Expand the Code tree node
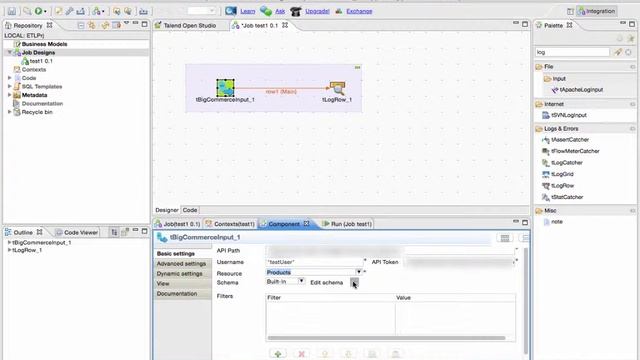This screenshot has height=360, width=640. coord(9,78)
